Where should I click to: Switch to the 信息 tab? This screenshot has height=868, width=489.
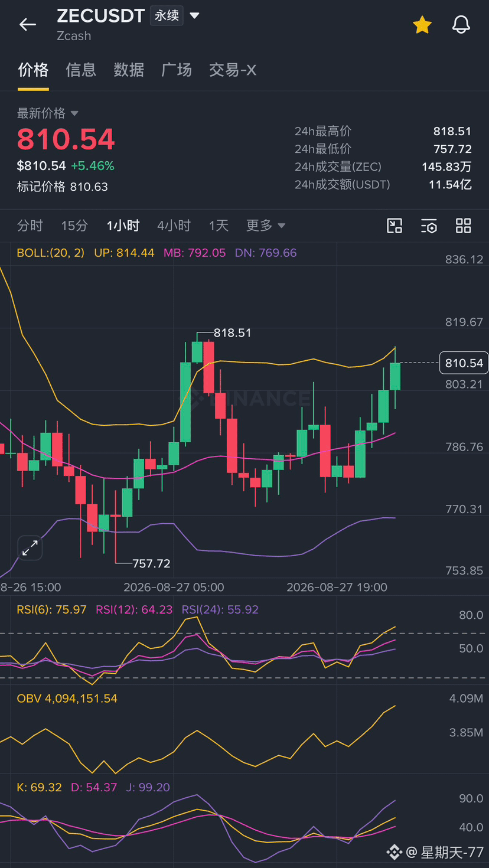(81, 70)
